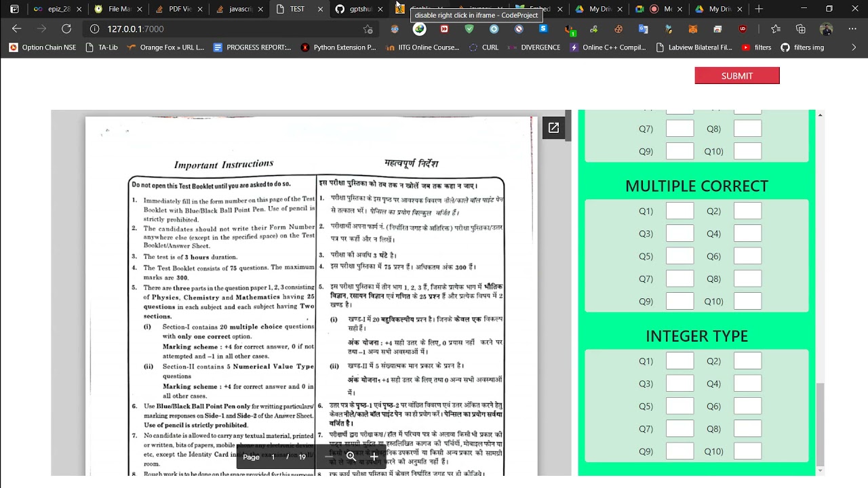Open the green shield AdGuard extension

point(469,29)
